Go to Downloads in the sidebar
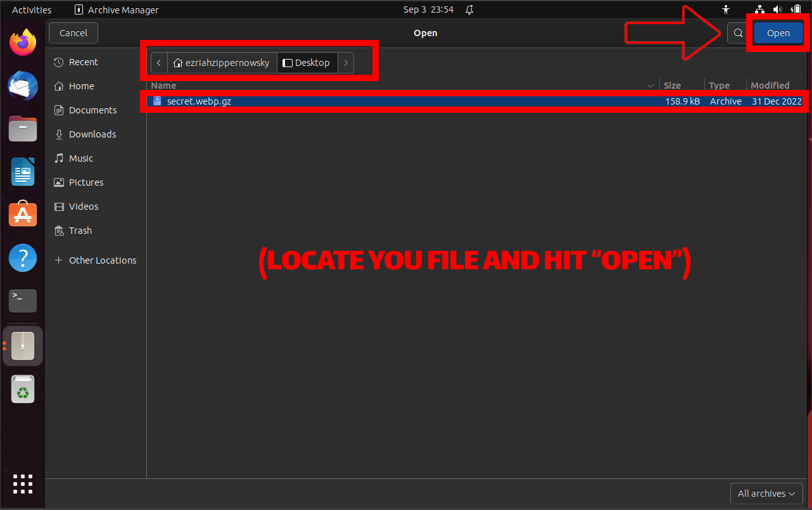 pos(91,134)
